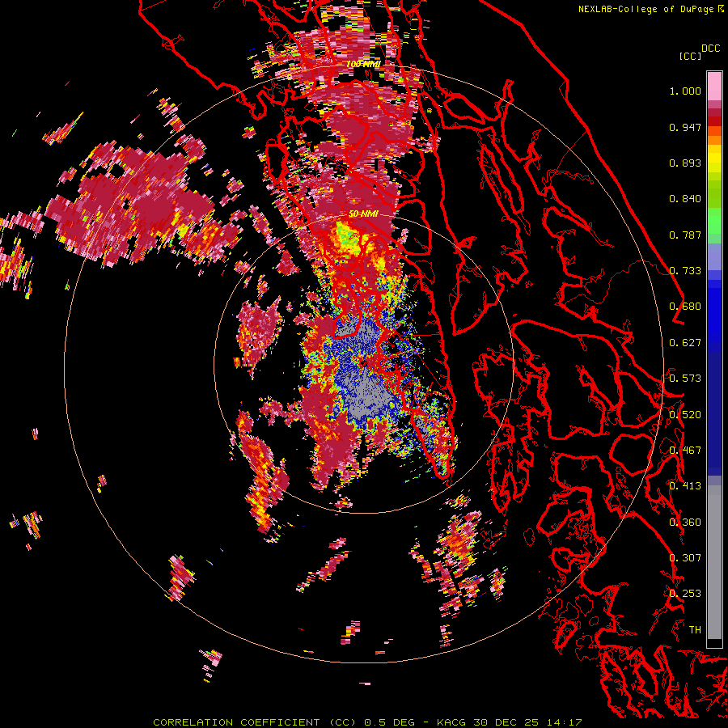
Task: Click the 1.000 scale value
Action: [x=685, y=91]
